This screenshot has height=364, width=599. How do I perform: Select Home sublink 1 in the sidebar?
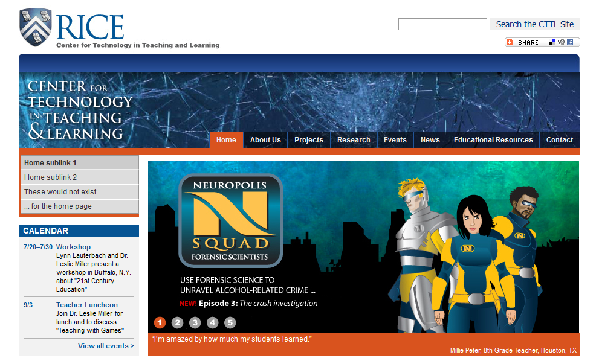click(79, 163)
